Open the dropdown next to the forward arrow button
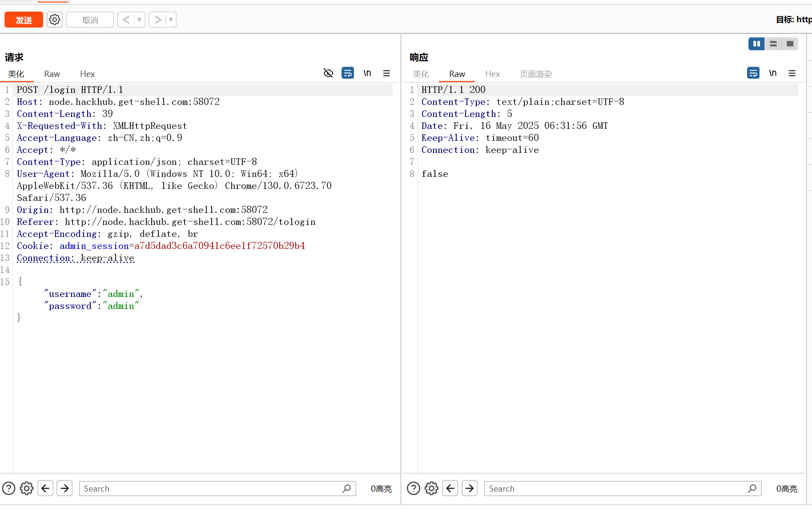This screenshot has height=509, width=812. coord(170,20)
